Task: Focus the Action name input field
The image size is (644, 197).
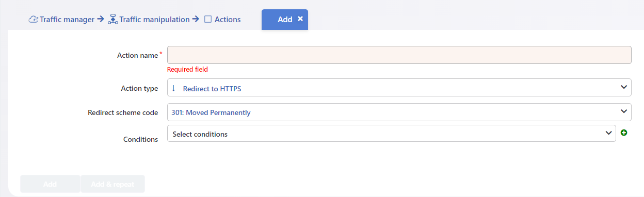Action: (399, 55)
